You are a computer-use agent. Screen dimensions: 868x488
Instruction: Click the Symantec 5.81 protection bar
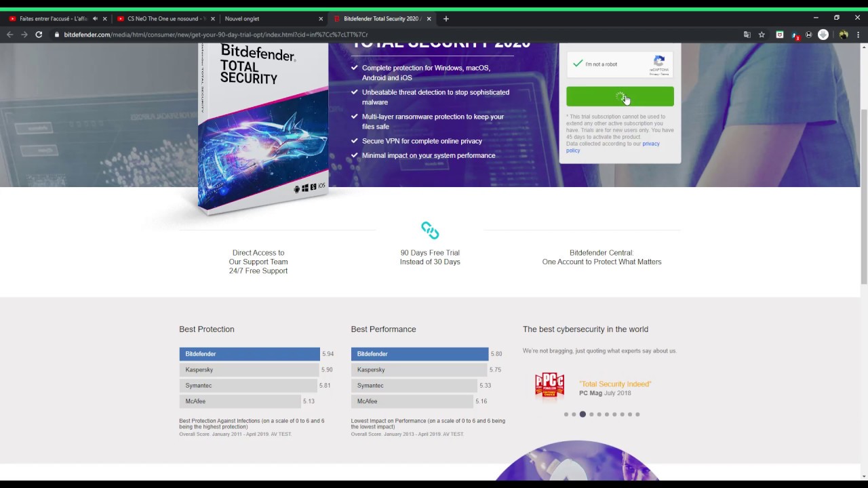(x=248, y=385)
